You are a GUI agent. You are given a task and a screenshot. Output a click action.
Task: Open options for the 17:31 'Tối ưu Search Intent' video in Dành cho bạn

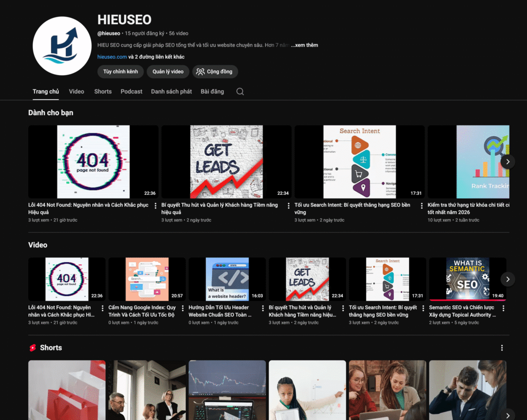[421, 206]
